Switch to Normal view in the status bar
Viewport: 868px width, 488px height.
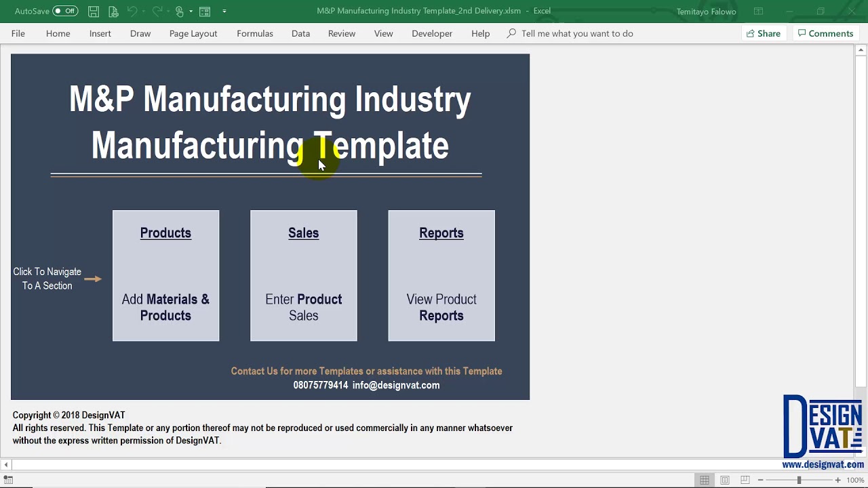[x=705, y=480]
